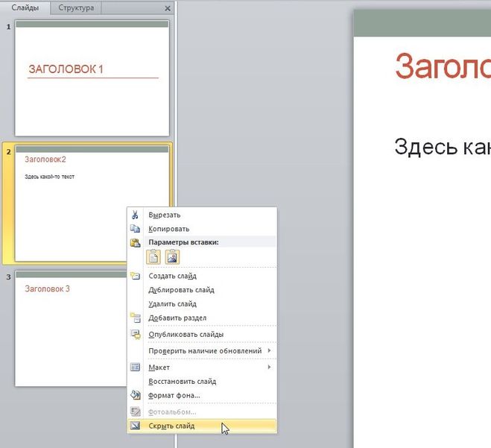Switch to the Структура tab
This screenshot has width=491, height=448.
76,8
